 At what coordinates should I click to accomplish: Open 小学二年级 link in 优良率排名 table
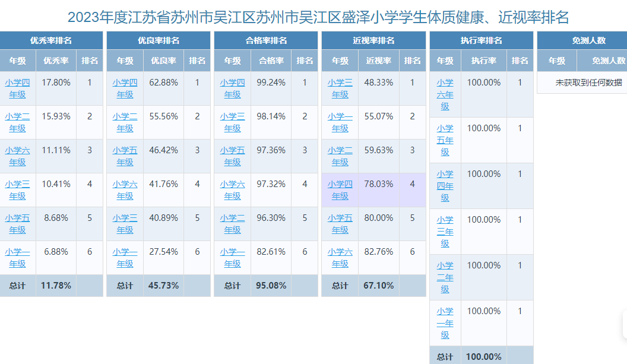(125, 122)
